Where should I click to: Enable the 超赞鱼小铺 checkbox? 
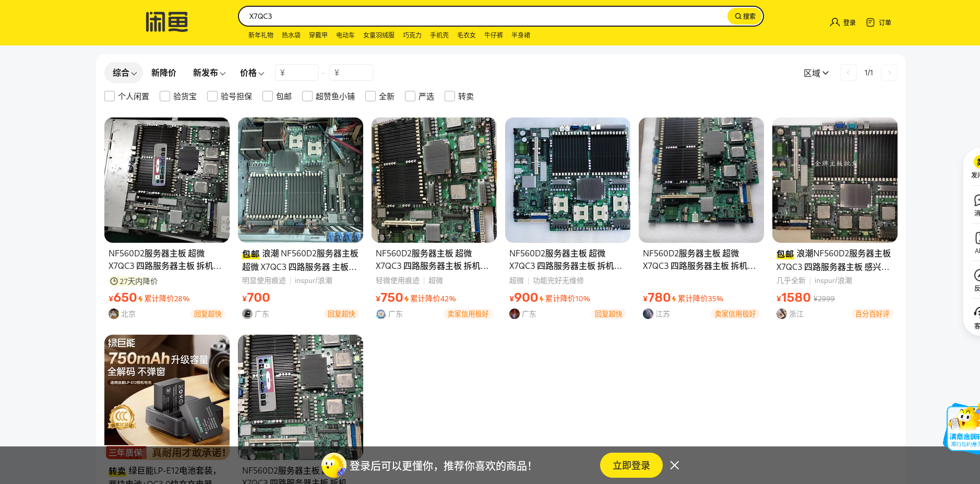click(x=307, y=96)
